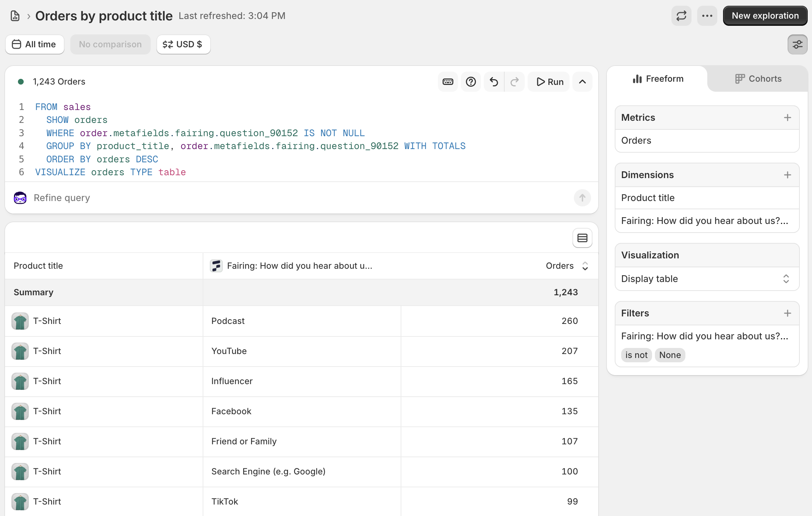
Task: Collapse the query editor with chevron
Action: 582,82
